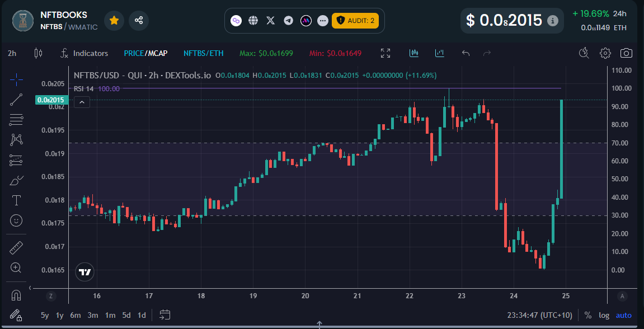Select the Text annotation tool
The height and width of the screenshot is (329, 644).
[x=16, y=200]
